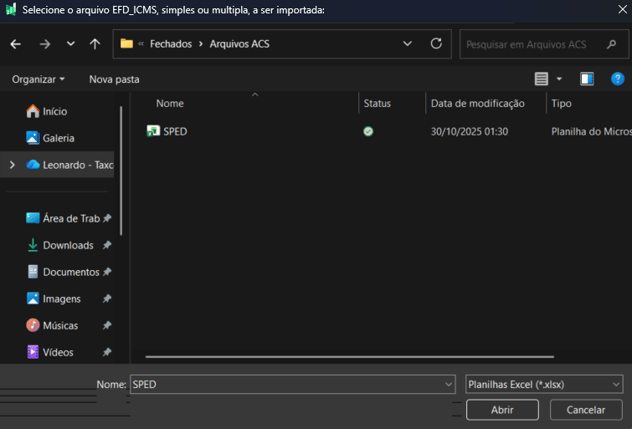Click the pin icon beside Músicas

coord(107,325)
